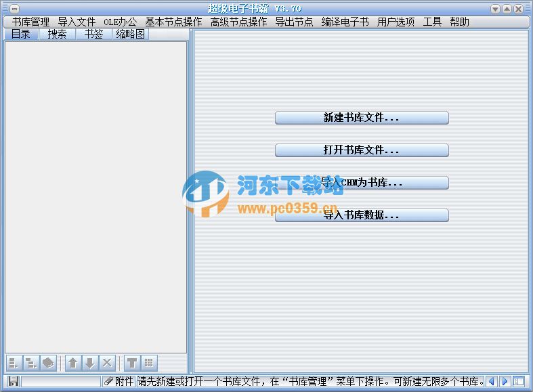Click the grid icon in the tree toolbar
This screenshot has width=533, height=392.
(x=149, y=363)
